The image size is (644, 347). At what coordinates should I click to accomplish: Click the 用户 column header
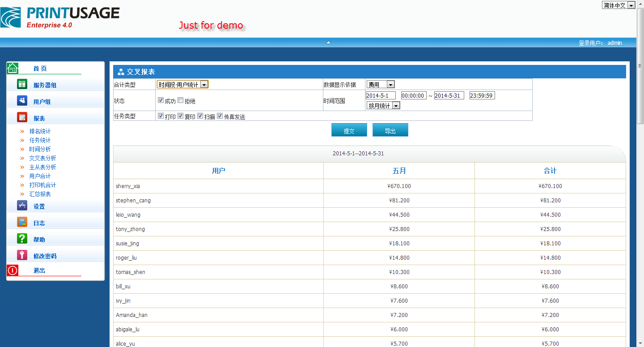(x=218, y=171)
